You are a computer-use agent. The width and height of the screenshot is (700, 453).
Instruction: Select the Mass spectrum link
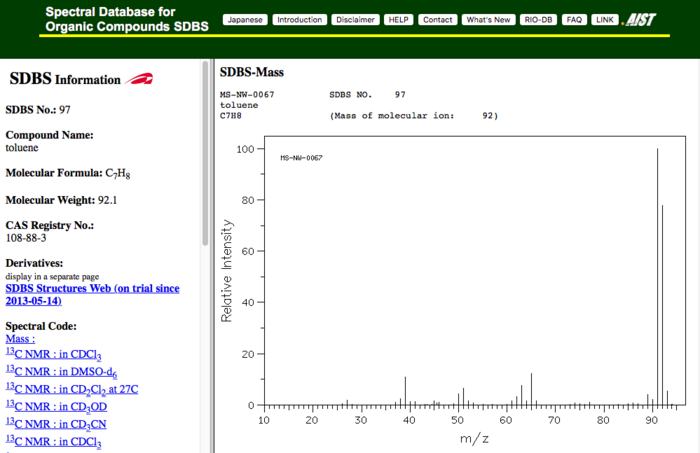point(20,339)
